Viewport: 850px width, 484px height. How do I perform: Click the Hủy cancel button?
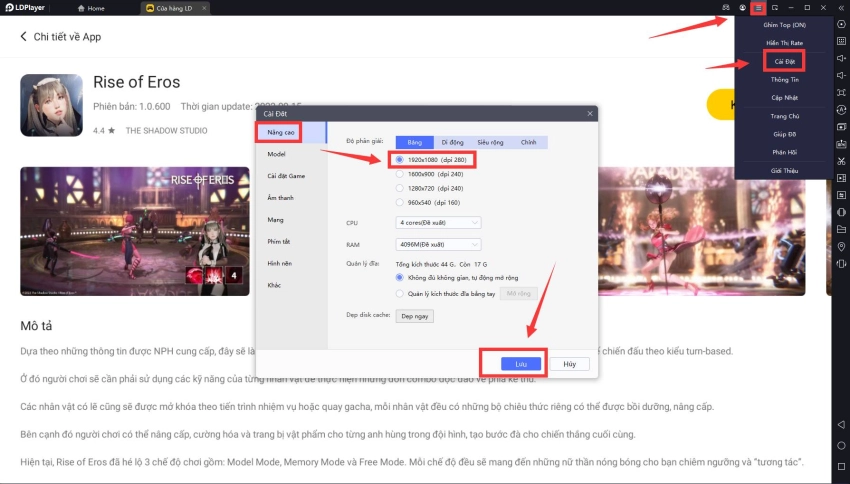[569, 364]
